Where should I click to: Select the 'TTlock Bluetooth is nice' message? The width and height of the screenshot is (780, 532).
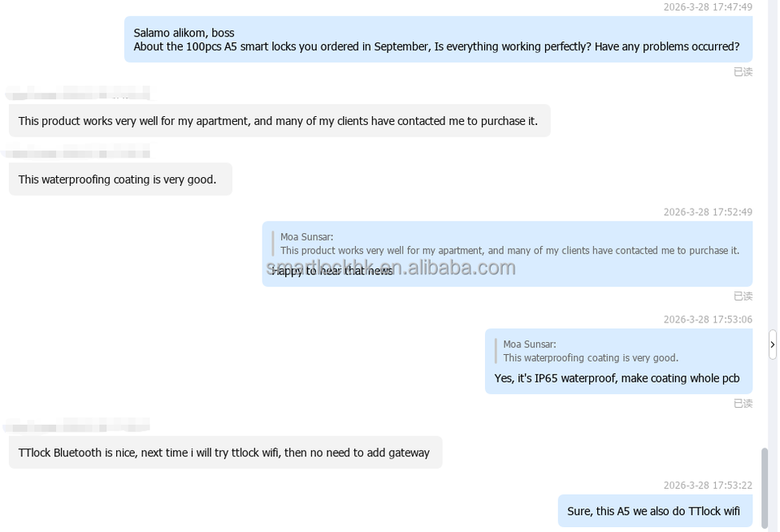225,452
